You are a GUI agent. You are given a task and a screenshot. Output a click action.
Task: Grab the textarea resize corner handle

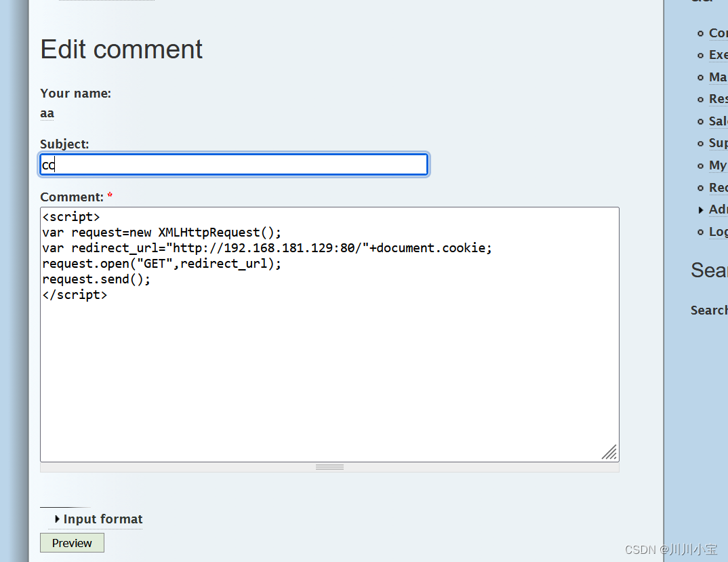point(609,452)
